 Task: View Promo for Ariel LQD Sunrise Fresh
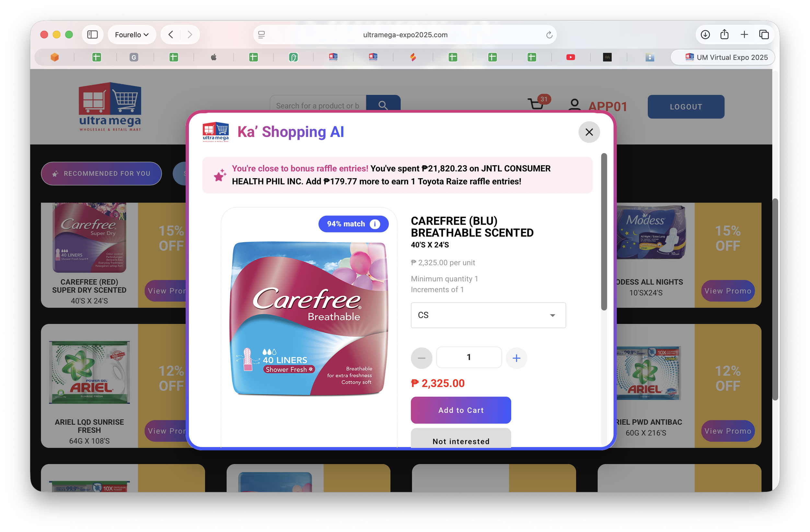coord(166,431)
